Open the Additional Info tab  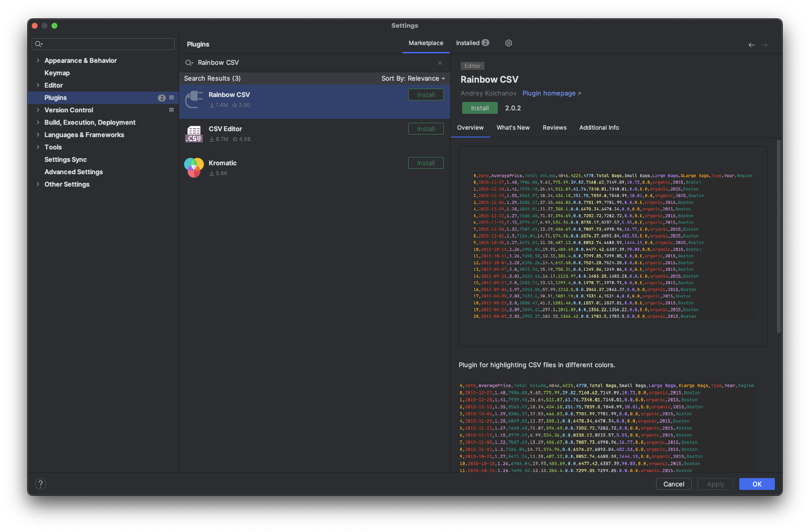pos(599,128)
